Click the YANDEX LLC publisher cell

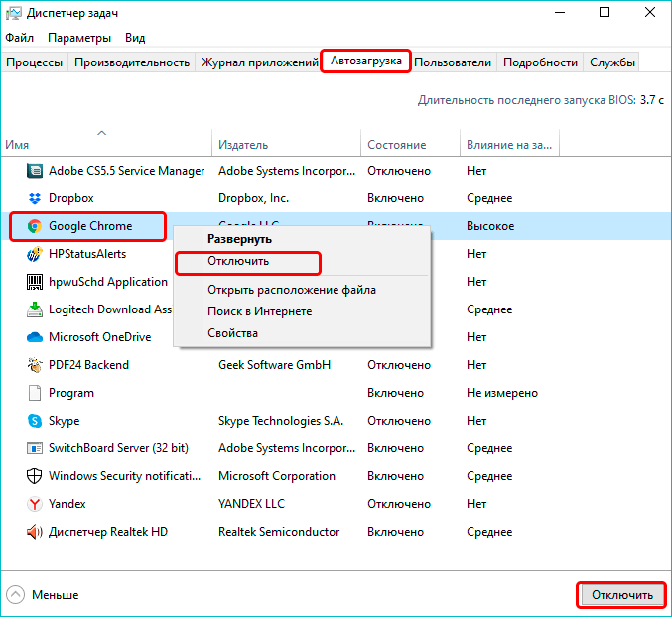(251, 504)
